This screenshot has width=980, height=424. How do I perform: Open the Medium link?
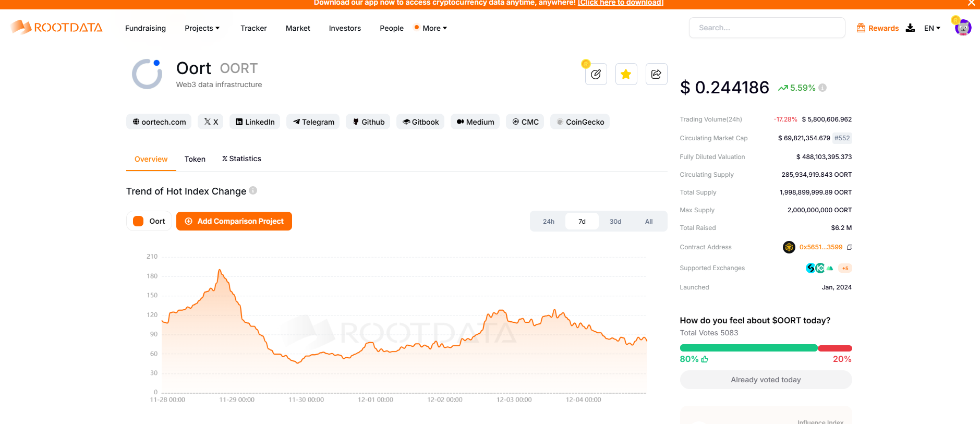475,122
